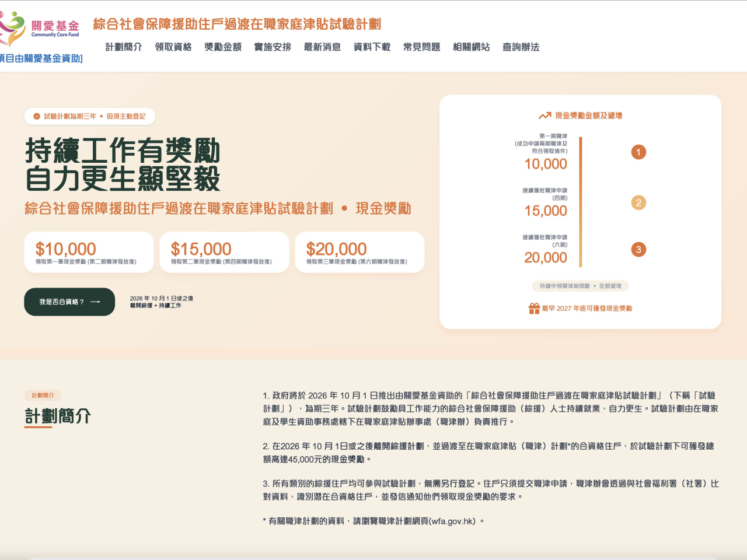Viewport: 747px width, 560px height.
Task: Click the step 3 circle in reward timeline
Action: 638,250
